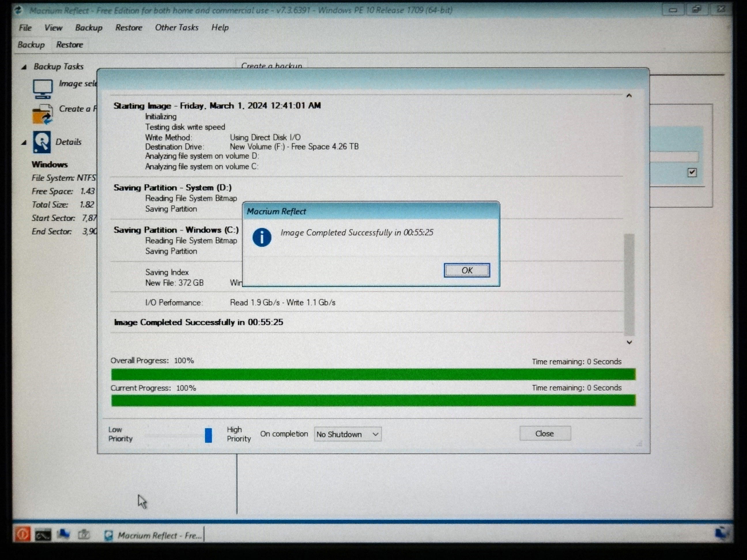
Task: Open the Restore menu in the menu bar
Action: [129, 28]
